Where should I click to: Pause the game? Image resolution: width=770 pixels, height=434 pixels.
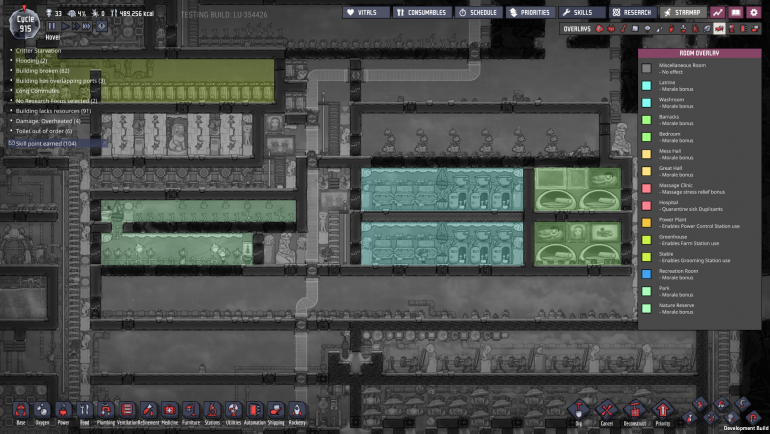[x=52, y=26]
